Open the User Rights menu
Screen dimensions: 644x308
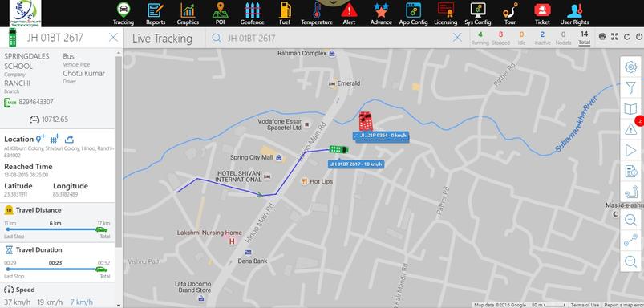[574, 14]
